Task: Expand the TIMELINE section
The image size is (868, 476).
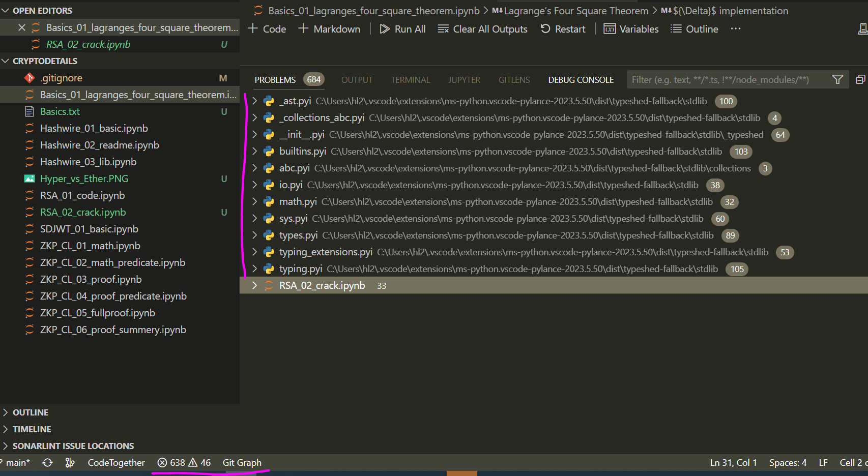Action: tap(5, 429)
